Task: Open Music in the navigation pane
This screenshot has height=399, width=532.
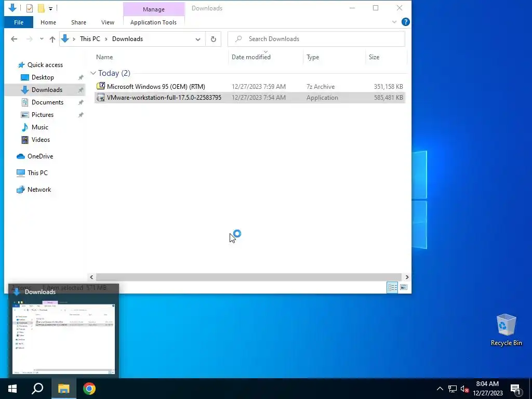Action: 39,127
